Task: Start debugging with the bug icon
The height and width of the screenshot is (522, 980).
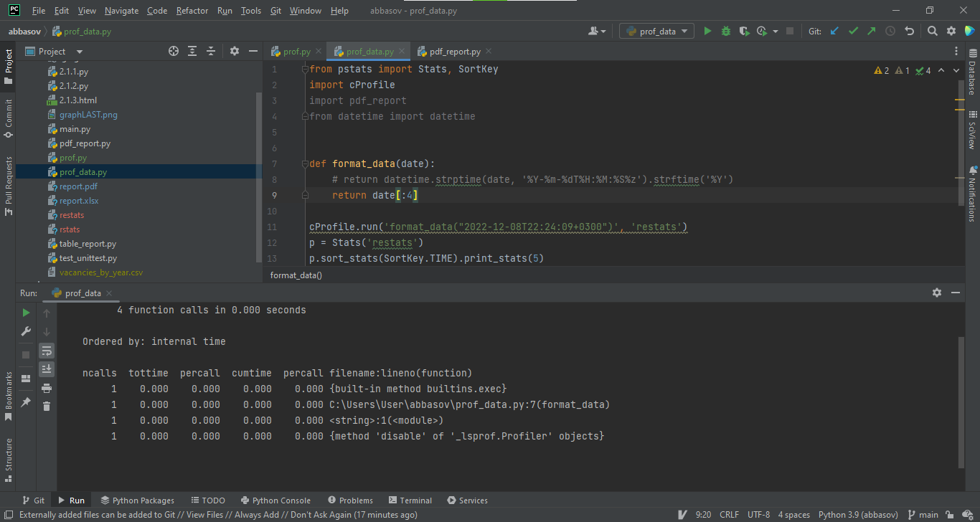Action: point(725,31)
